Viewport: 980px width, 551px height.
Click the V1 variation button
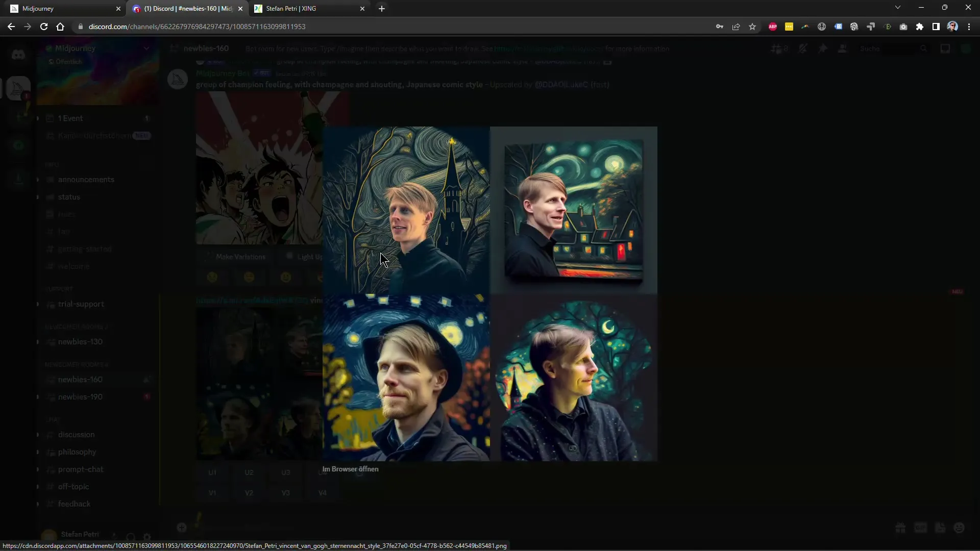pos(212,493)
